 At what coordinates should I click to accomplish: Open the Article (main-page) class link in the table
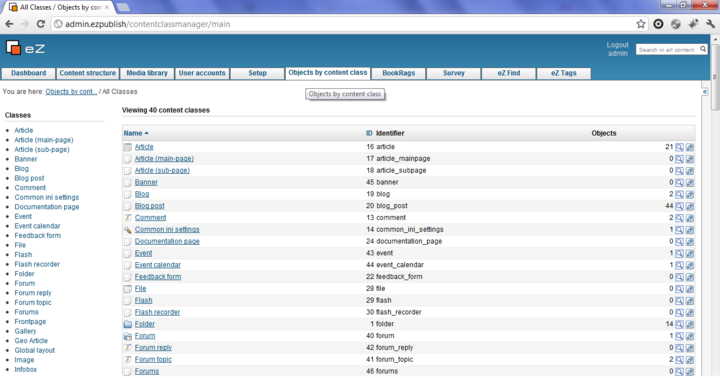point(164,158)
